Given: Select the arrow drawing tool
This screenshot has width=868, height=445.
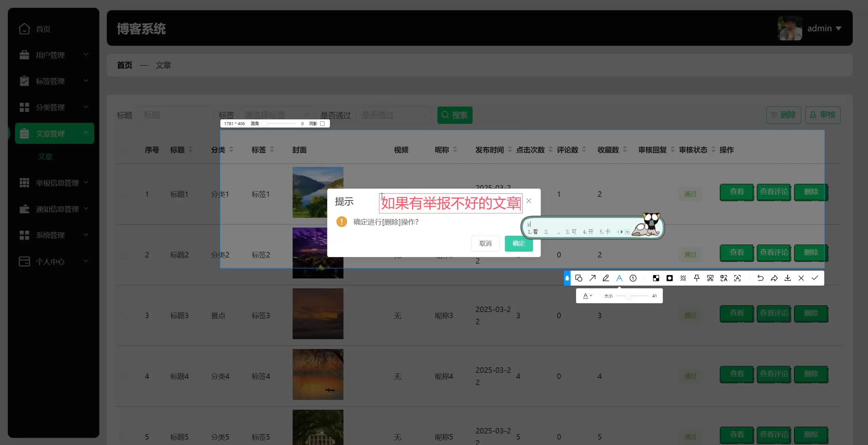Looking at the screenshot, I should tap(592, 278).
